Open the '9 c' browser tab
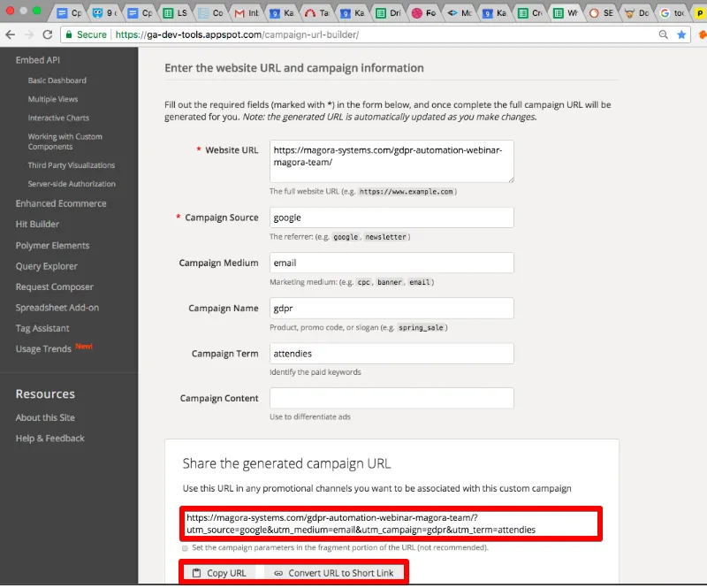The width and height of the screenshot is (707, 588). [106, 13]
